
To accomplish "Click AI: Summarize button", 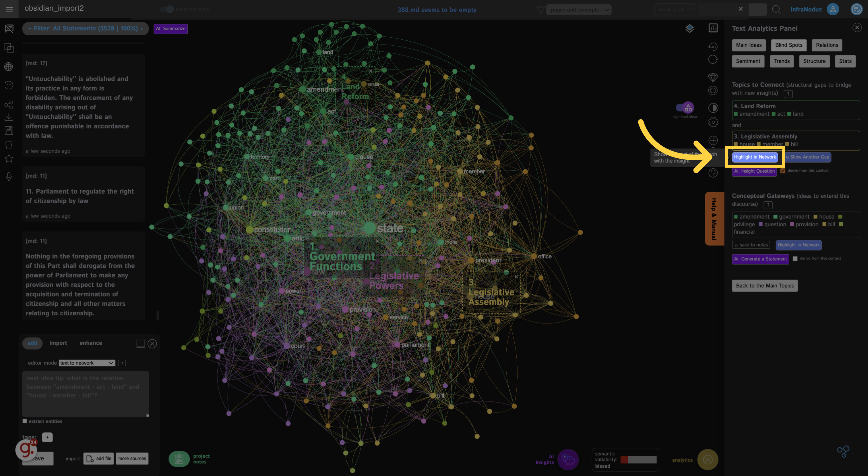I will 170,29.
